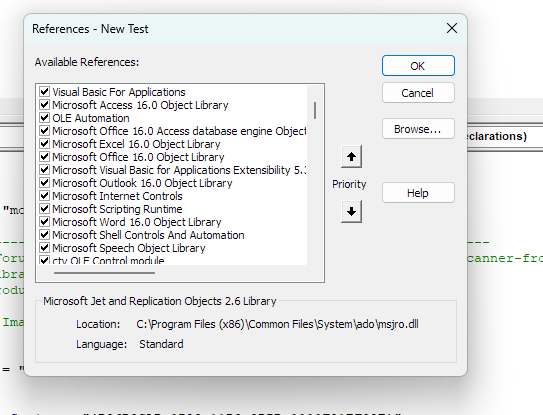This screenshot has width=543, height=415.
Task: Uncheck Visual Basic For Applications reference
Action: (44, 92)
